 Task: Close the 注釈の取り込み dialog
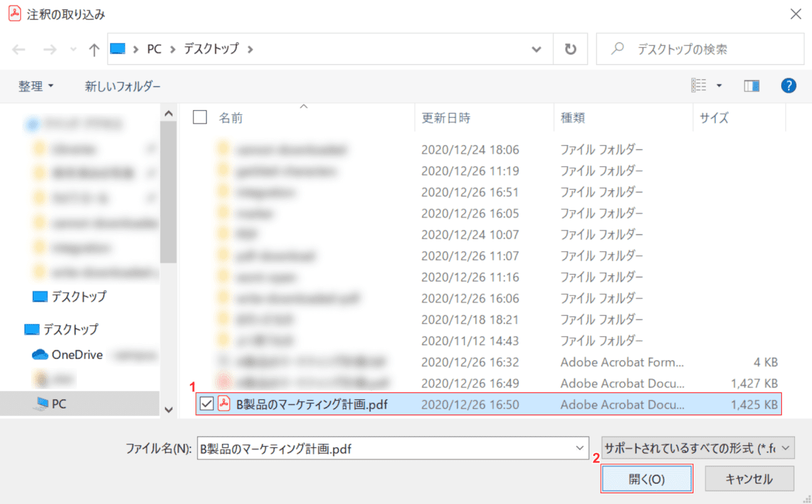tap(796, 15)
